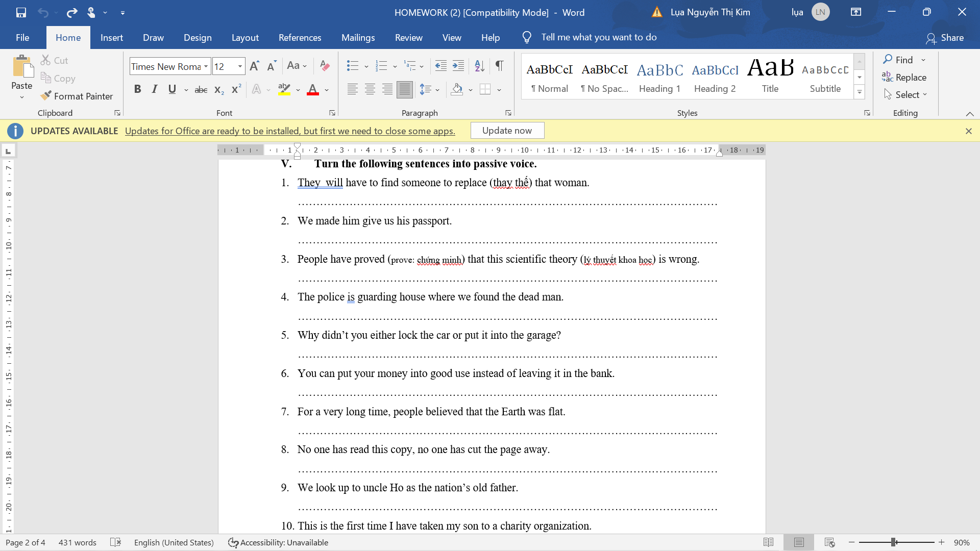Click the English (United States) language indicator
This screenshot has width=980, height=551.
[174, 542]
